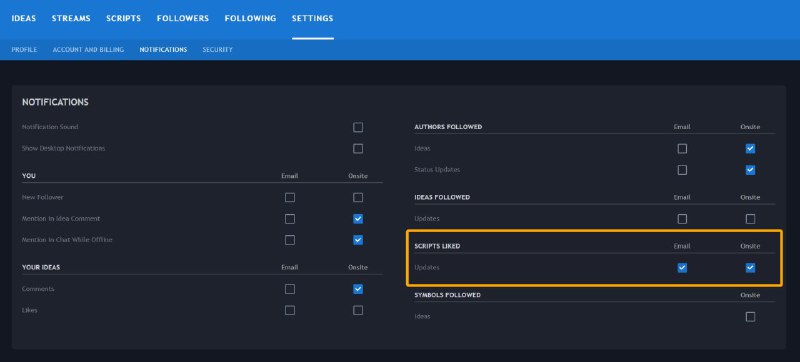This screenshot has height=362, width=800.
Task: Open the Followers tab
Action: tap(183, 18)
